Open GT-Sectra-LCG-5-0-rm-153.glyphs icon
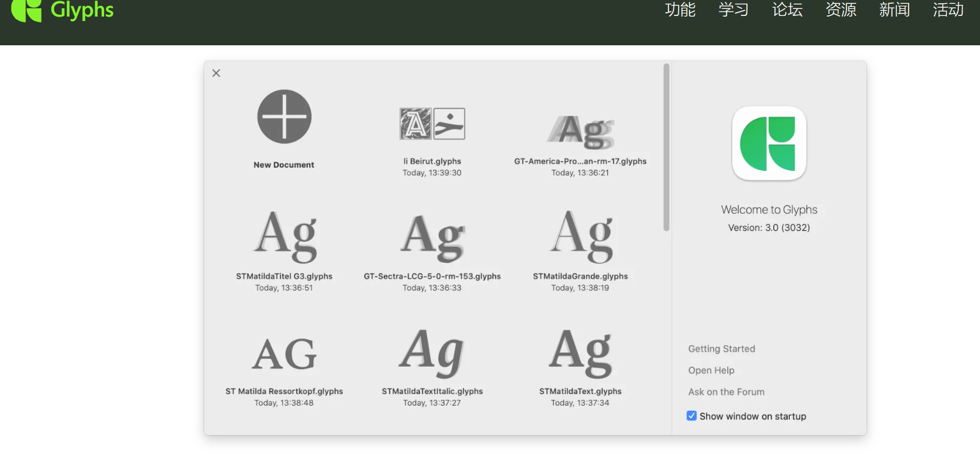 click(x=432, y=238)
